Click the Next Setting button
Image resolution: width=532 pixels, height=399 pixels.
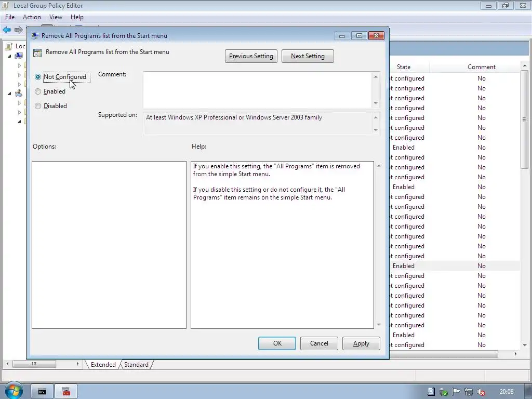308,56
